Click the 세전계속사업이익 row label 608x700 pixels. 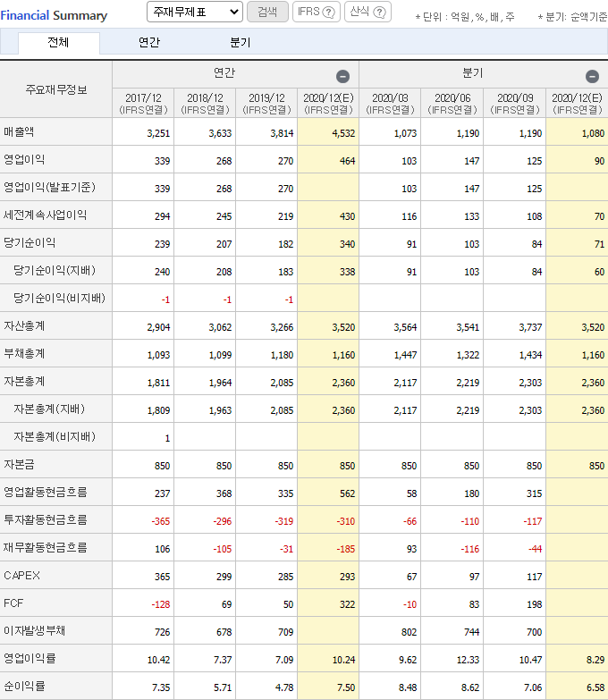tap(45, 215)
